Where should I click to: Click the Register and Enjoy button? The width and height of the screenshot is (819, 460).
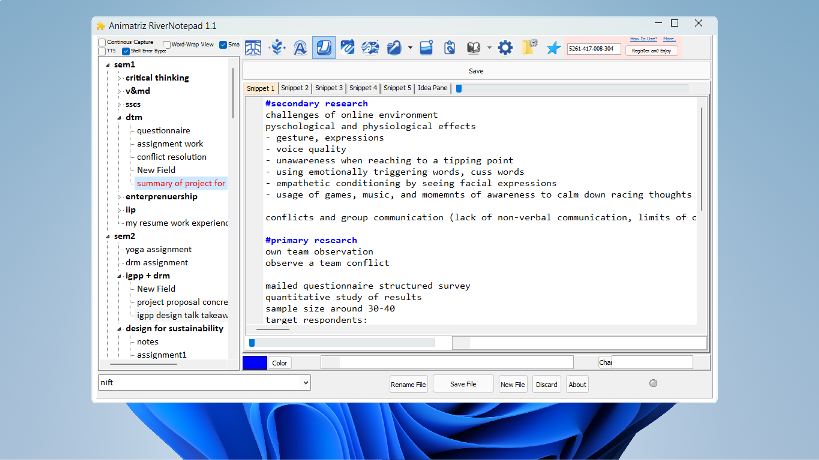pyautogui.click(x=651, y=51)
